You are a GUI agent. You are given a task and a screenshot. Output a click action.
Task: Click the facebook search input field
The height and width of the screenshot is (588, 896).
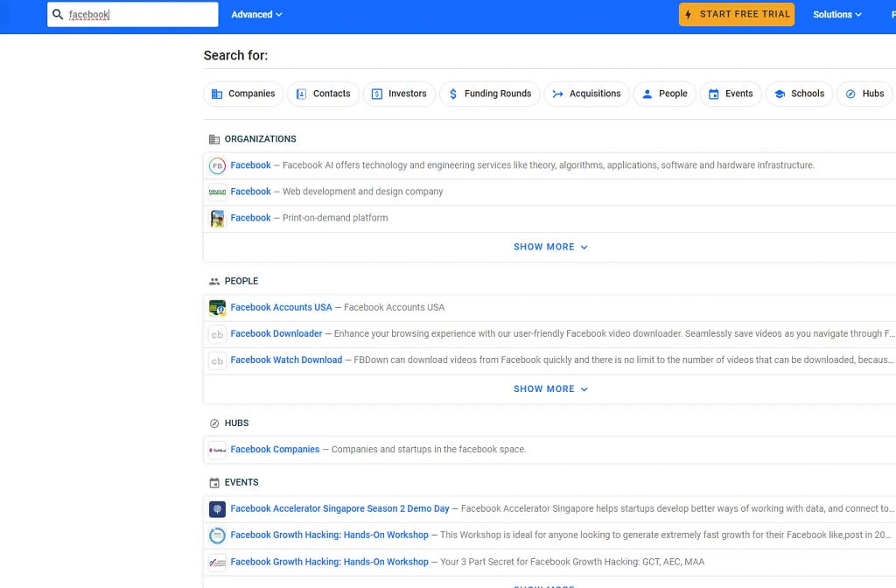click(133, 14)
